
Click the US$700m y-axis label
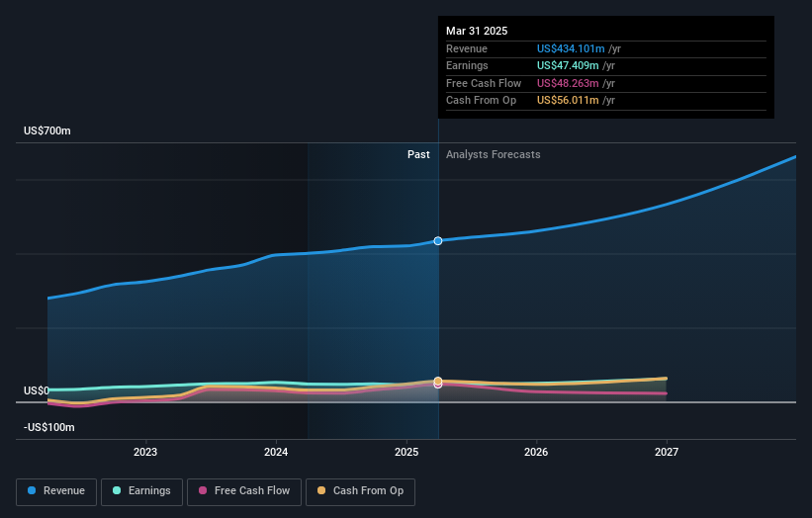[x=47, y=130]
